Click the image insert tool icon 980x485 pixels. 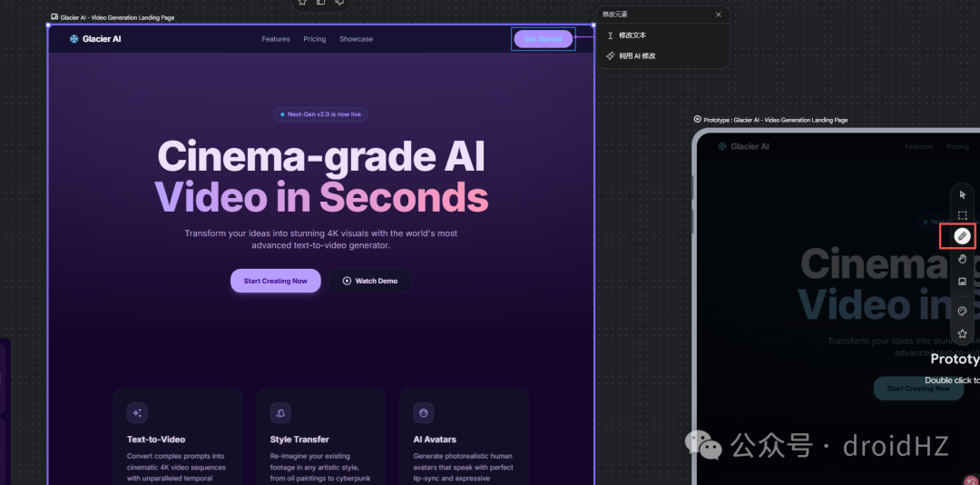pyautogui.click(x=963, y=281)
